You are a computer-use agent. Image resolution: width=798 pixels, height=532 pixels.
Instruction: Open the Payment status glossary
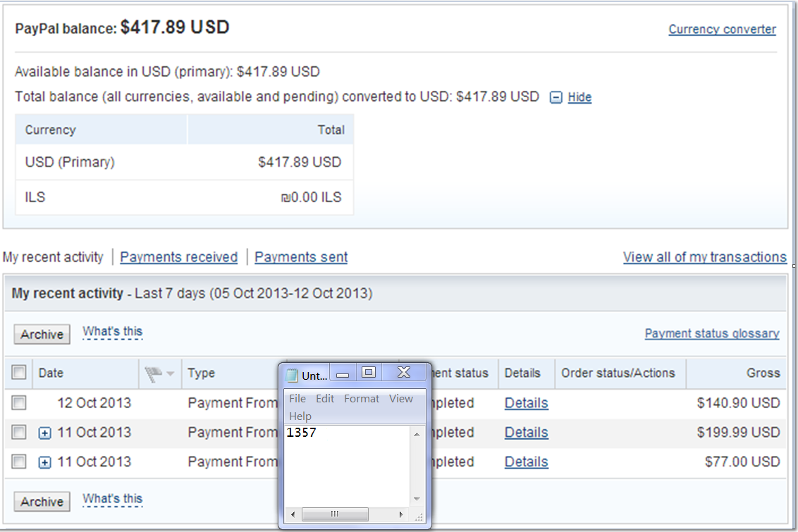tap(711, 333)
